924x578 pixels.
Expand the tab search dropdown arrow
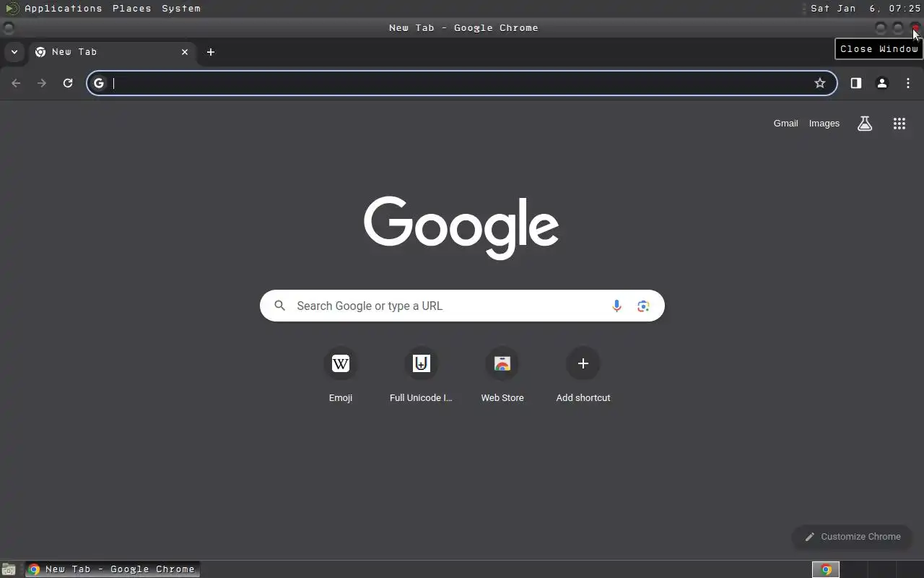(14, 52)
